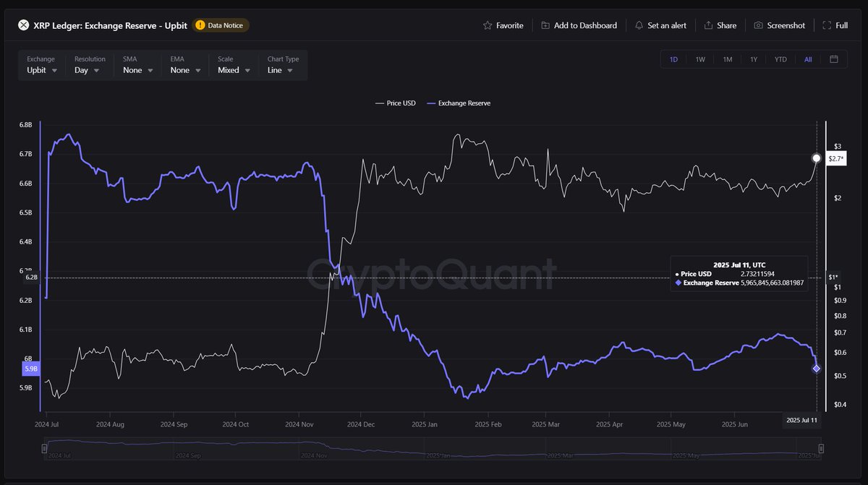Click the 2025 Apr x-axis label
This screenshot has width=868, height=485.
(x=609, y=425)
